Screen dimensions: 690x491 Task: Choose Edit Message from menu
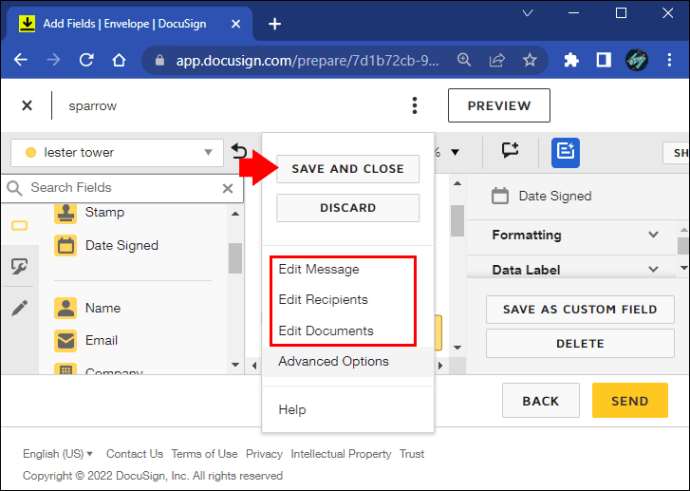click(x=319, y=269)
